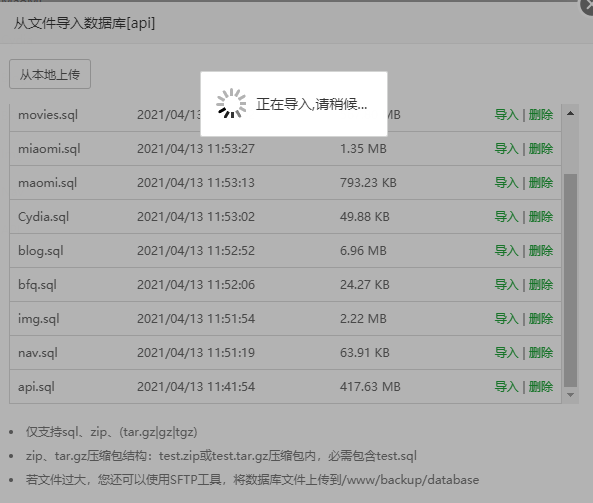Import the Cydia.sql file
The width and height of the screenshot is (593, 503).
coord(506,217)
